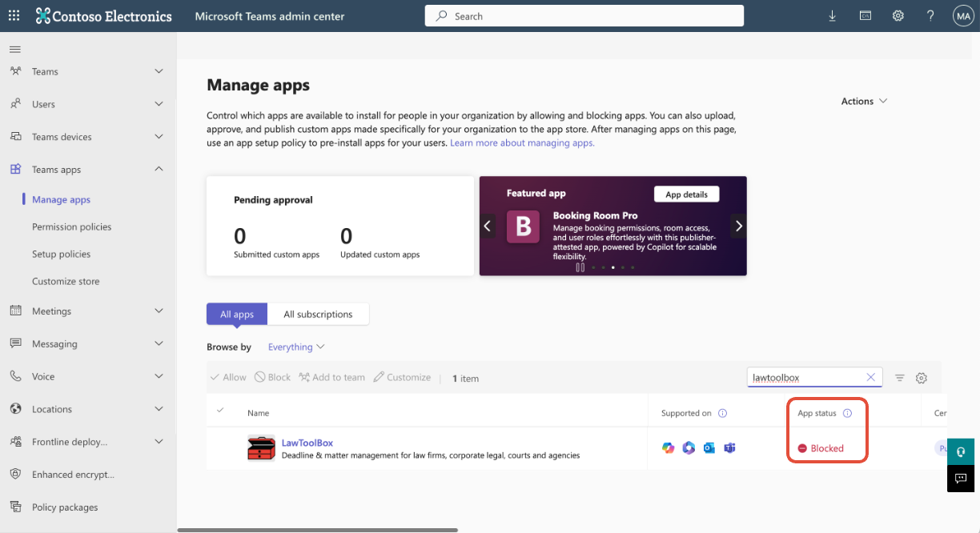This screenshot has height=533, width=980.
Task: Open Customize store page
Action: pyautogui.click(x=66, y=281)
